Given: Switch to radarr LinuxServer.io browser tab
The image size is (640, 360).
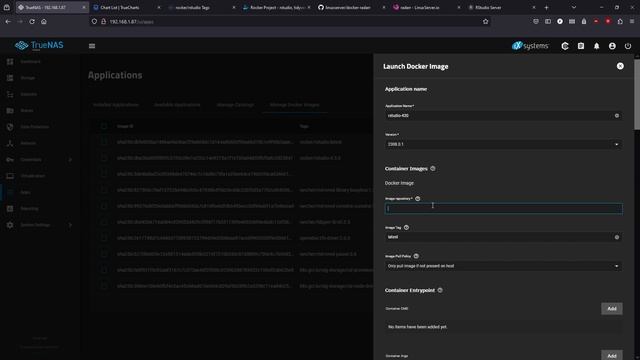Looking at the screenshot, I should pyautogui.click(x=426, y=7).
